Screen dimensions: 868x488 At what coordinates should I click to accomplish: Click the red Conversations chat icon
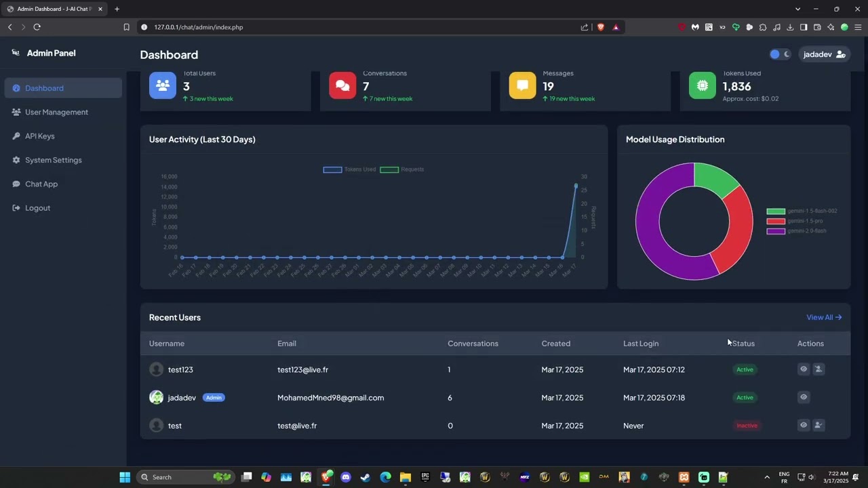click(x=342, y=85)
